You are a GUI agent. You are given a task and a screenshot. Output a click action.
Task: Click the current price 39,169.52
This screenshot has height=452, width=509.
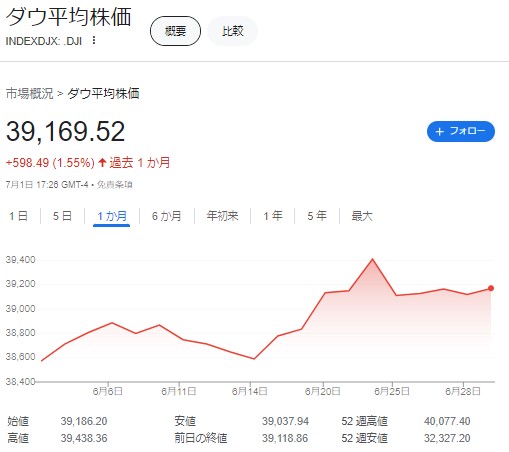pyautogui.click(x=65, y=131)
